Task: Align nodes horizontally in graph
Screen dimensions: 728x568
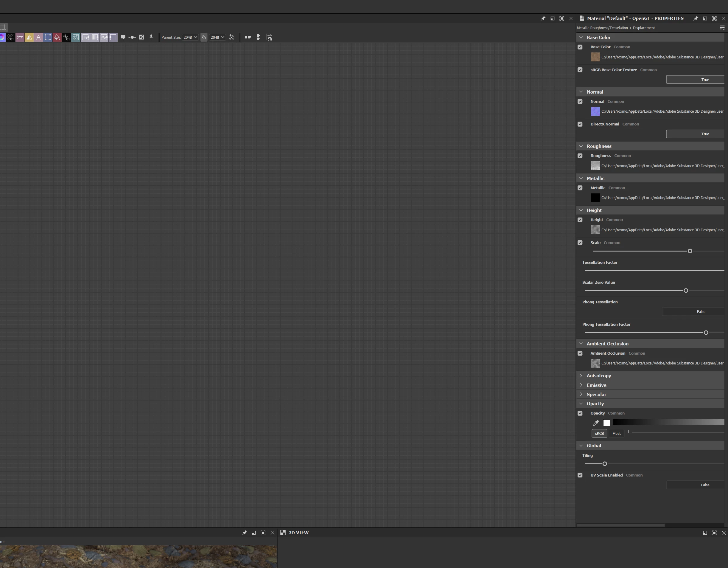Action: [x=247, y=37]
